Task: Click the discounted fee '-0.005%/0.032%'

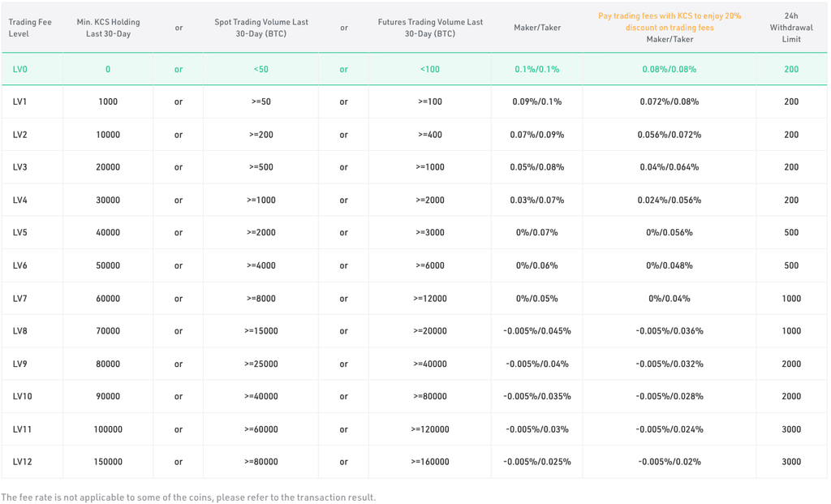Action: coord(670,364)
